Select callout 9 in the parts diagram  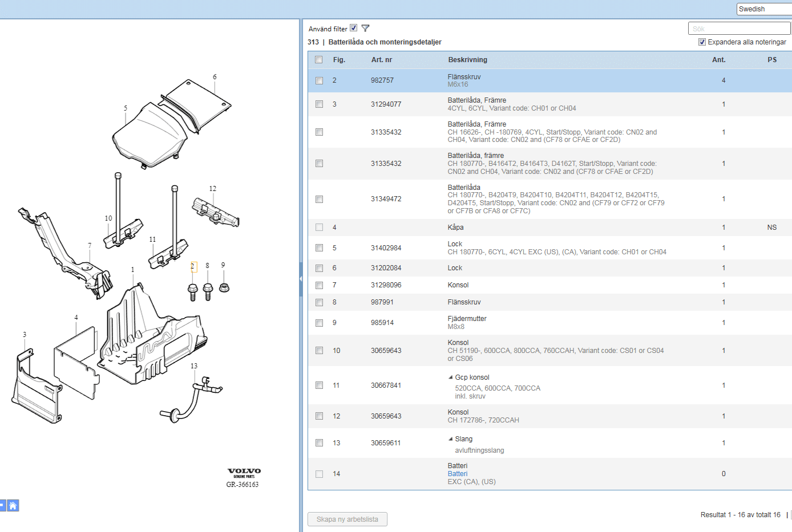(x=223, y=265)
